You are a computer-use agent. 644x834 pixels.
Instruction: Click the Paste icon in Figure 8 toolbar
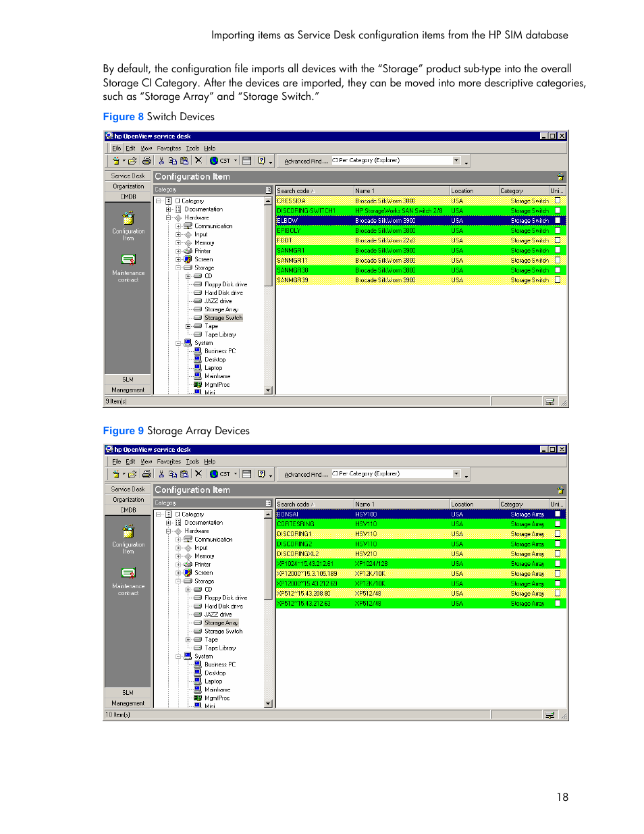[x=184, y=161]
